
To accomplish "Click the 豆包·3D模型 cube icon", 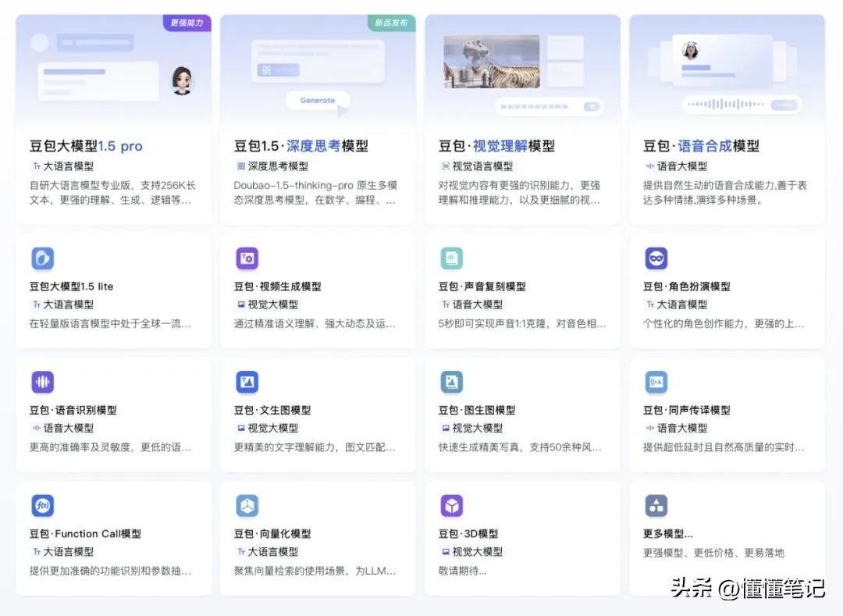I will 452,506.
